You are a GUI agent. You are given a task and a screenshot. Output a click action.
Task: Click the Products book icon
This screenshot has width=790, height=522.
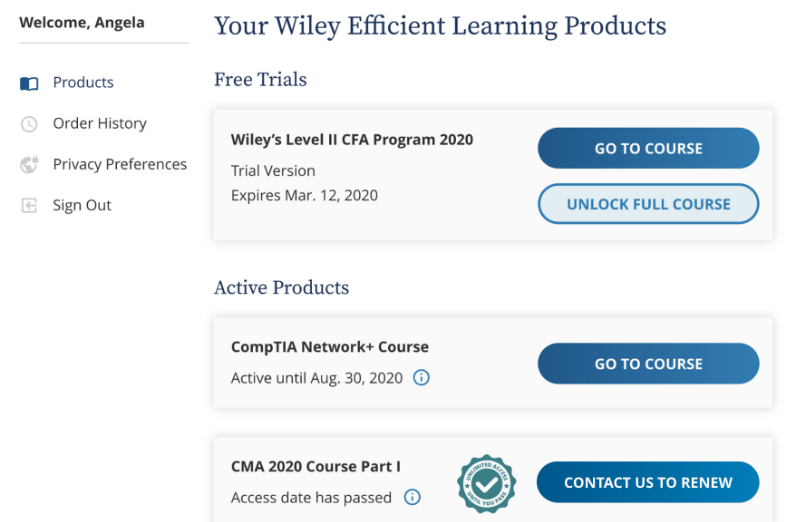click(29, 83)
